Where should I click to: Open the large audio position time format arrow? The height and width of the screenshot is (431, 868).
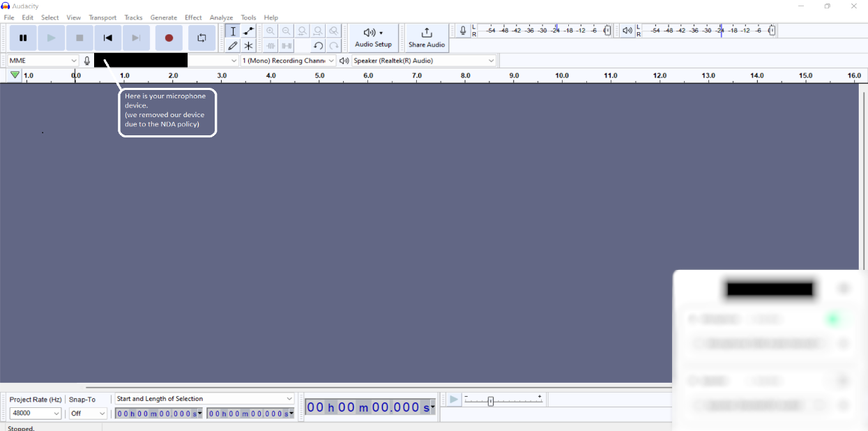pos(433,407)
